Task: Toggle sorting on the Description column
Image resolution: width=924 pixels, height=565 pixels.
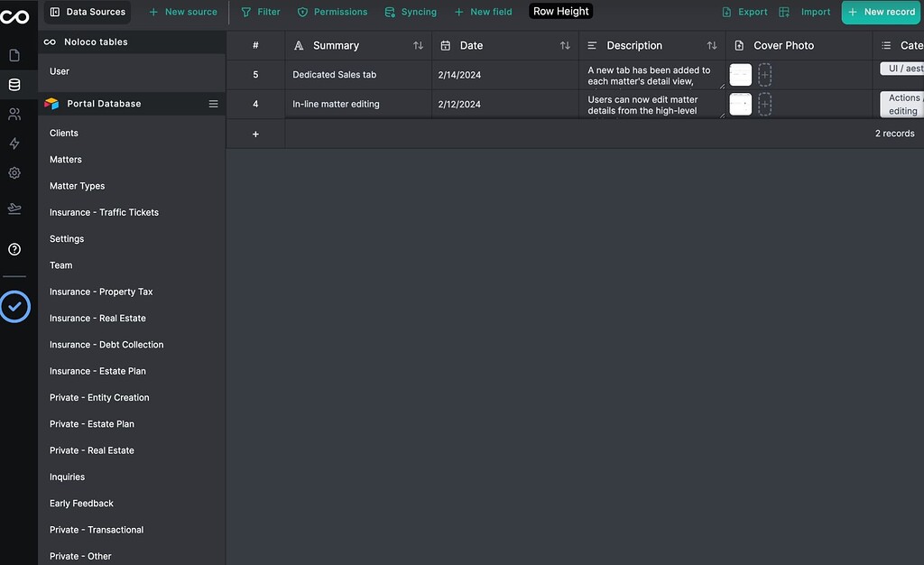Action: (712, 45)
